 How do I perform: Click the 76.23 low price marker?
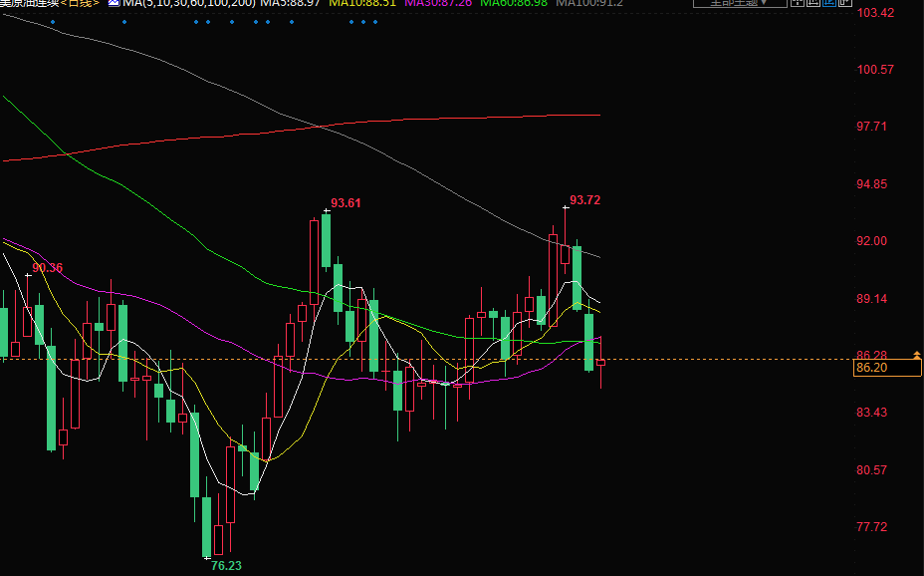(x=226, y=565)
